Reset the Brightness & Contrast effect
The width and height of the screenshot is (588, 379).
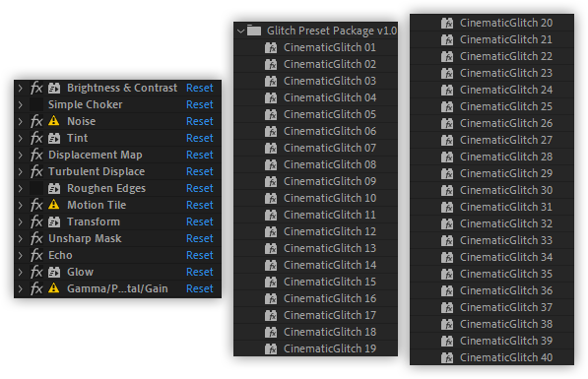(200, 88)
